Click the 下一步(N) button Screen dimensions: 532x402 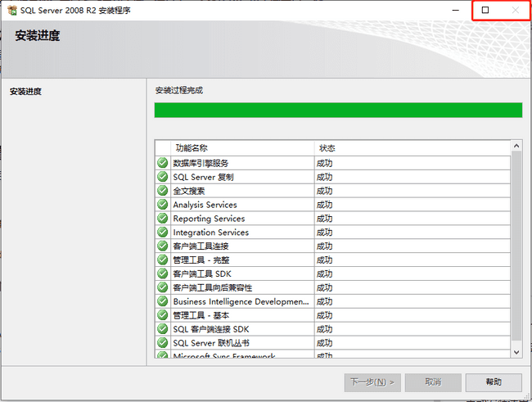(x=372, y=382)
